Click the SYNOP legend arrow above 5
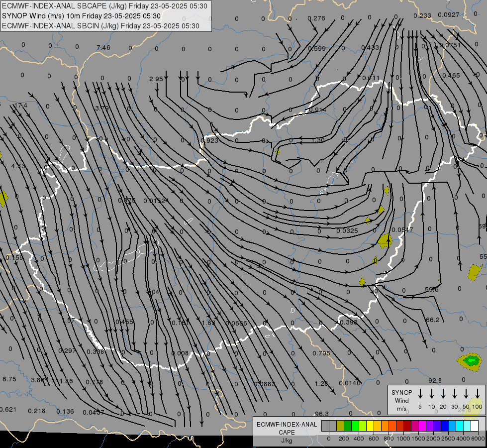This screenshot has width=487, height=448. [x=420, y=394]
